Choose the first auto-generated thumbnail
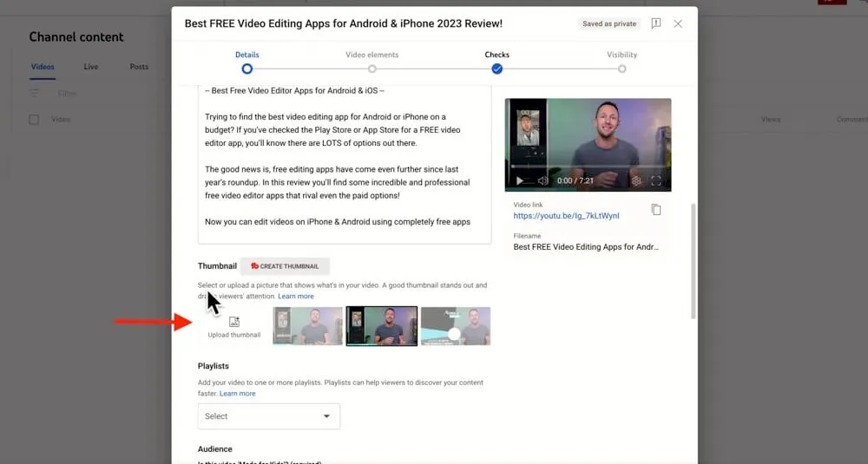 [x=307, y=326]
